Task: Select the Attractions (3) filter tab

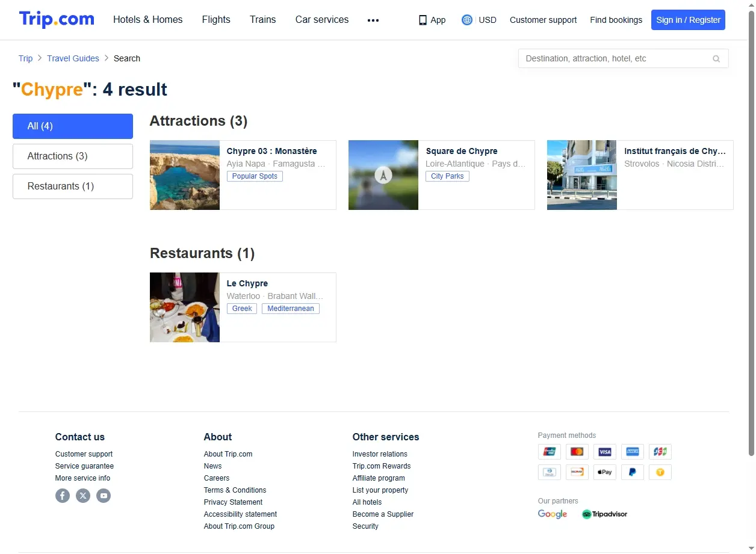Action: click(73, 156)
